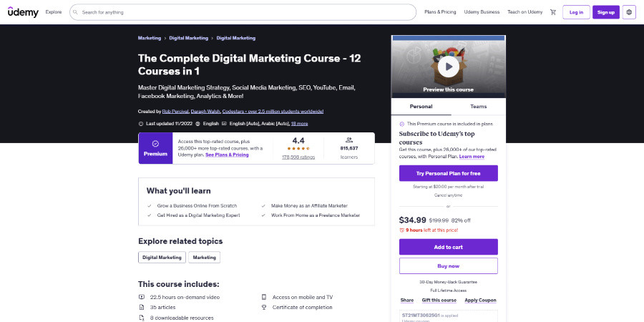Select the Digital Marketing topic tag
Viewport: 644px width, 322px height.
pyautogui.click(x=162, y=258)
